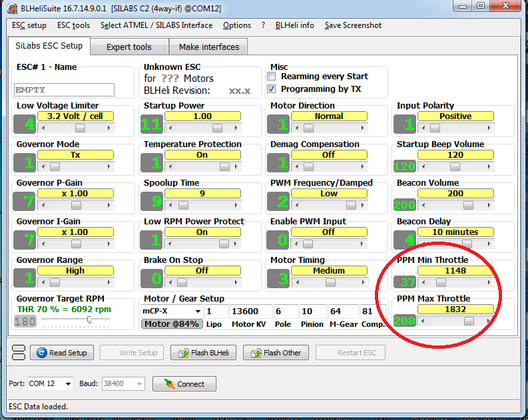The width and height of the screenshot is (528, 420).
Task: Click the Lipo cell count field
Action: pyautogui.click(x=216, y=311)
